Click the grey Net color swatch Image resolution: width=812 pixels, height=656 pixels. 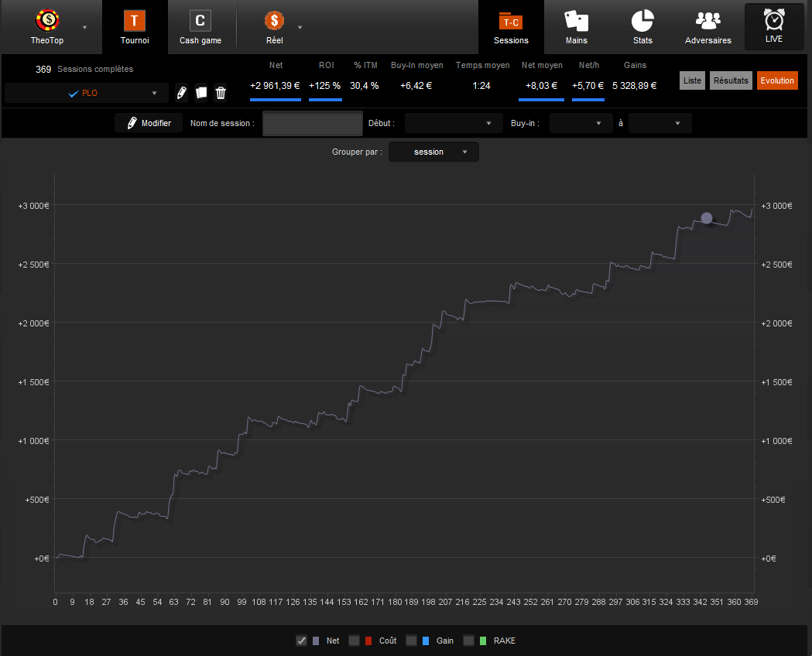pos(316,641)
